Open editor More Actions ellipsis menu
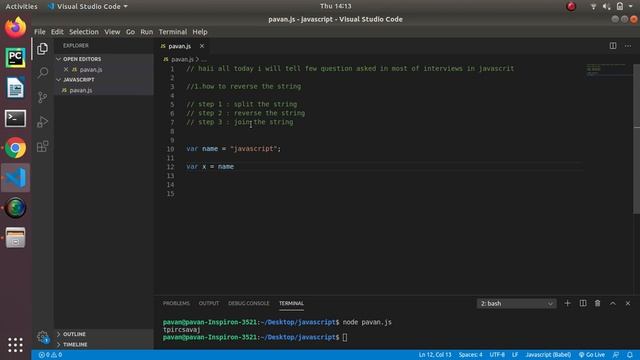 [x=628, y=46]
